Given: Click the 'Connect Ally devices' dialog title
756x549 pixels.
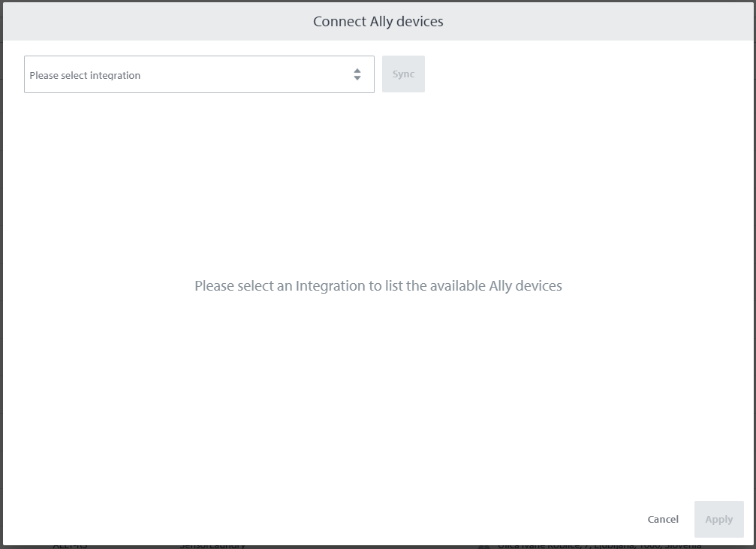Looking at the screenshot, I should click(378, 21).
